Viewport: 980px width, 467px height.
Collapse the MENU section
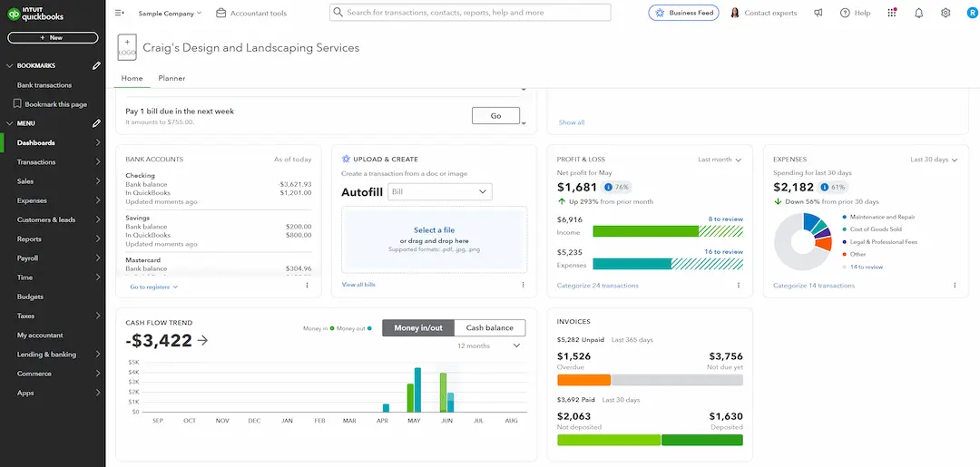coord(9,123)
